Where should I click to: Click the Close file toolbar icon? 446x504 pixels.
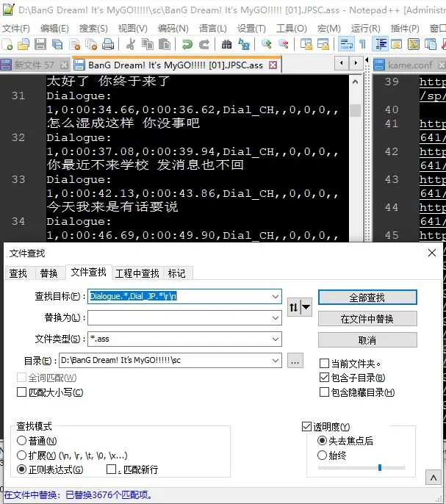[74, 44]
